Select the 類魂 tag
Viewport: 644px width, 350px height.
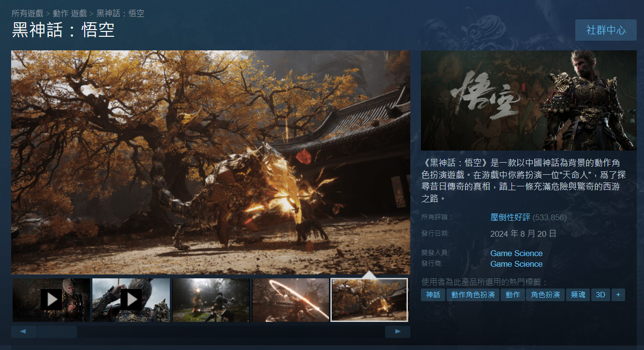coord(578,294)
